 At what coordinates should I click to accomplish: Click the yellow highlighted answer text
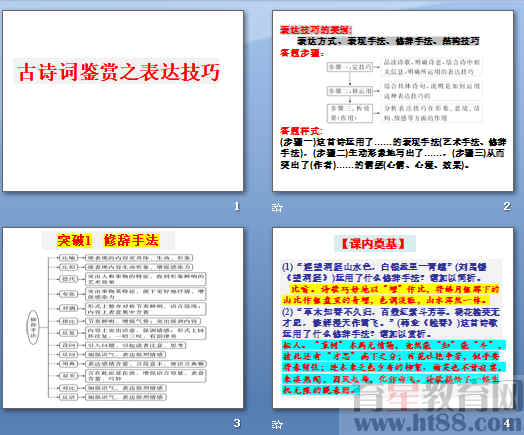390,294
